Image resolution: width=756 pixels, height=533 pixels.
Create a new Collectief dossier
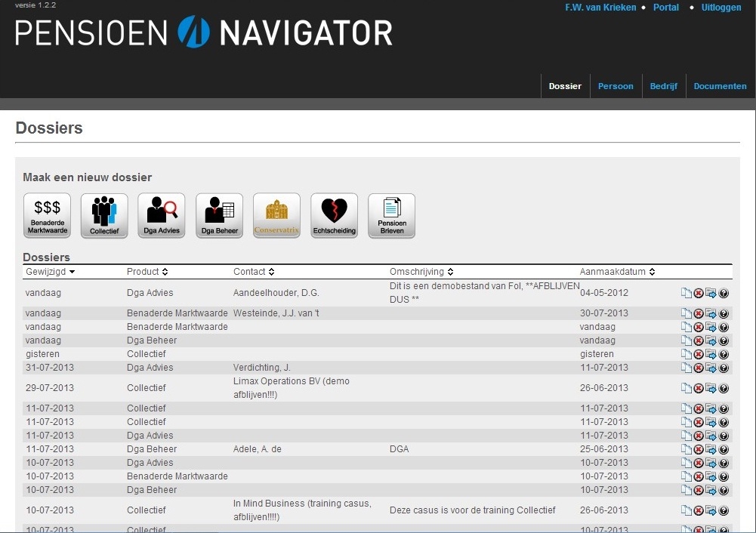[x=104, y=215]
